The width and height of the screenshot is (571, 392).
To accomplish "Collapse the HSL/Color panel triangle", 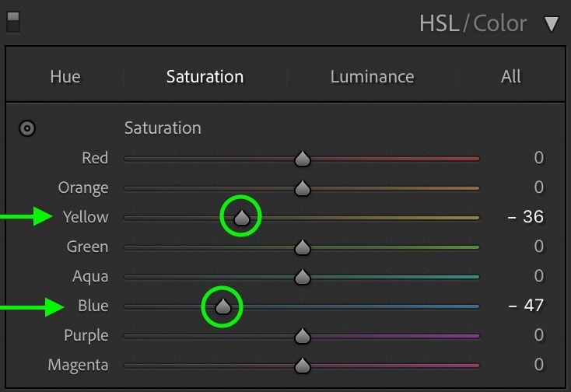I will click(x=552, y=24).
